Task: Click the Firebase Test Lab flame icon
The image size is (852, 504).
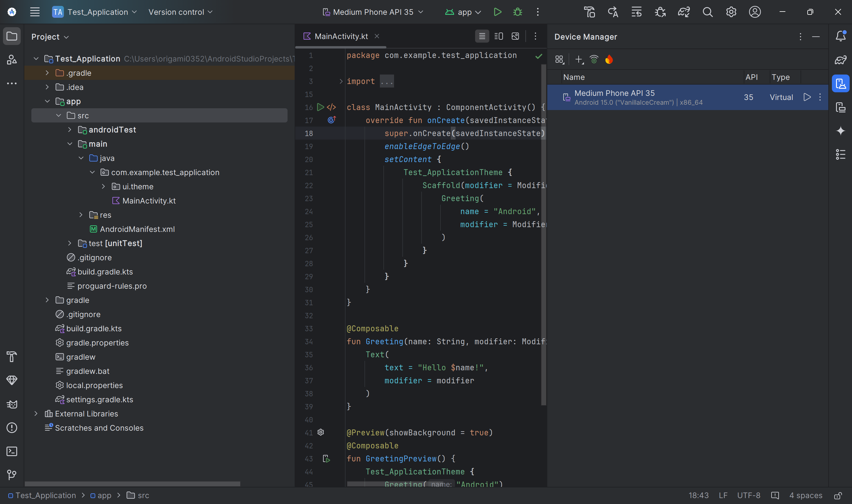Action: tap(609, 59)
